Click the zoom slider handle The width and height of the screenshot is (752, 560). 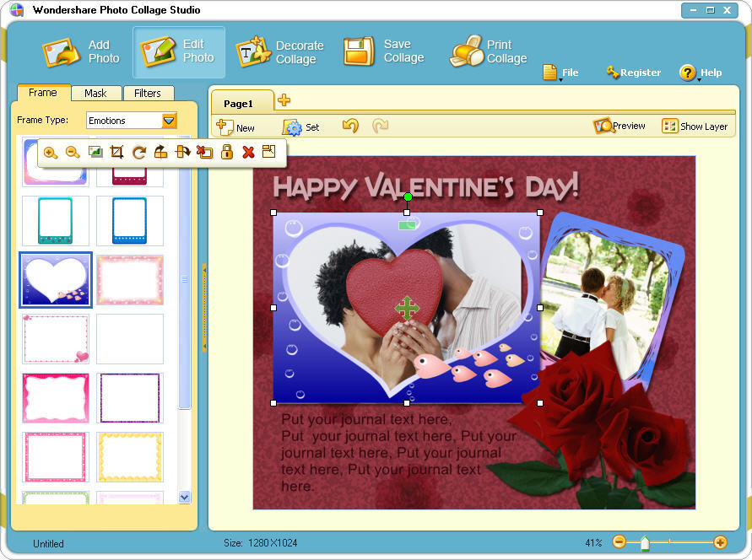click(645, 543)
